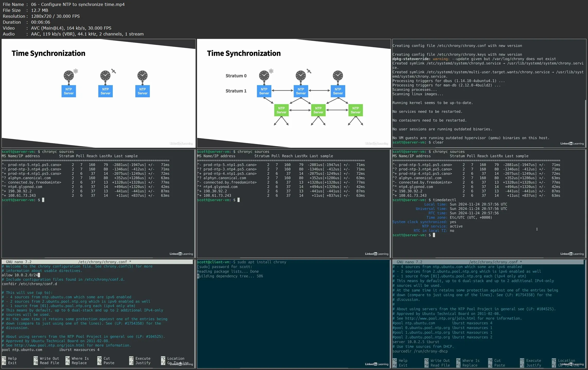Click the '#pool 1.ubuntu.pool.ntp.org' commented line
588x370 pixels.
442,332
